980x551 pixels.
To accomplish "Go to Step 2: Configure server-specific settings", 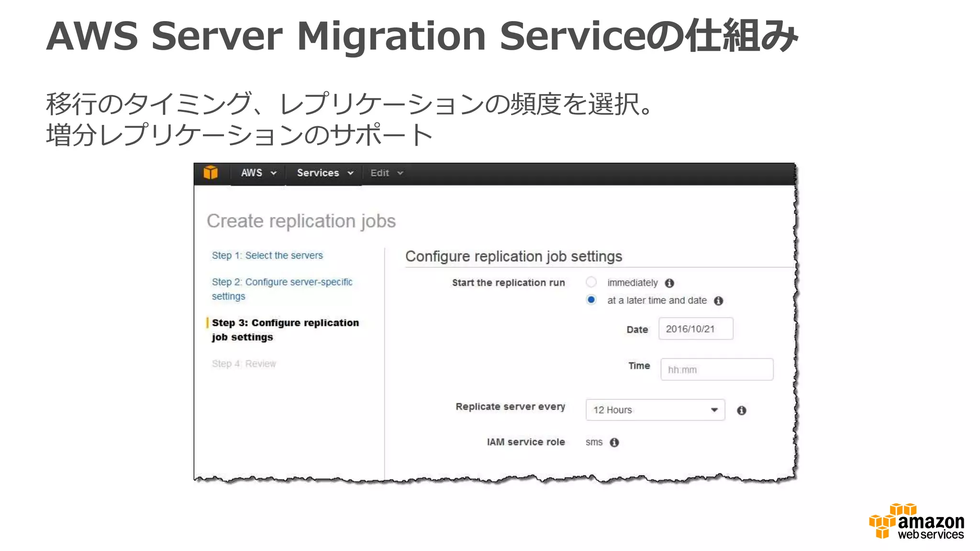I will tap(282, 289).
